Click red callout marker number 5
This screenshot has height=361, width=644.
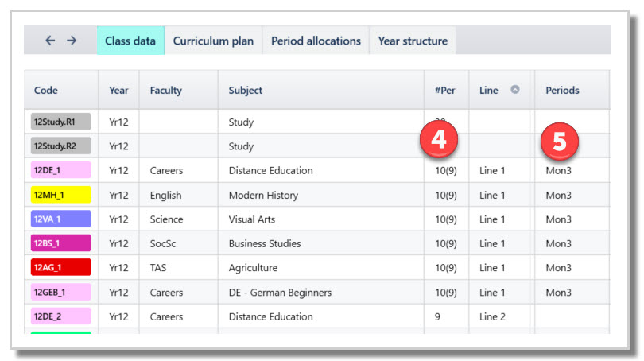560,142
